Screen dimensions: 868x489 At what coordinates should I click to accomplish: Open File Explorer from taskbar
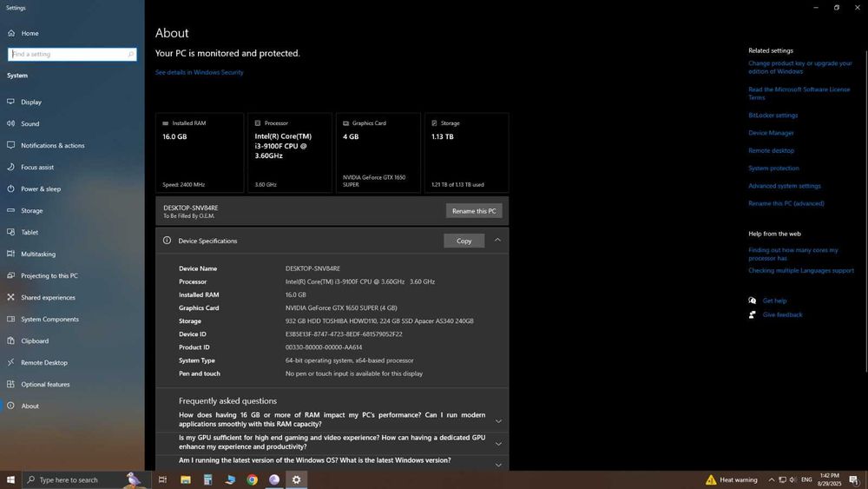(x=186, y=479)
